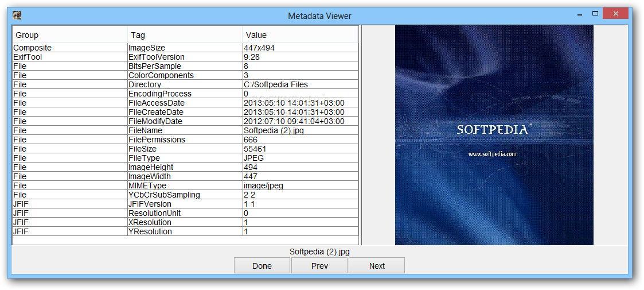Select the XResolution tag cell
This screenshot has width=644, height=290.
point(185,222)
